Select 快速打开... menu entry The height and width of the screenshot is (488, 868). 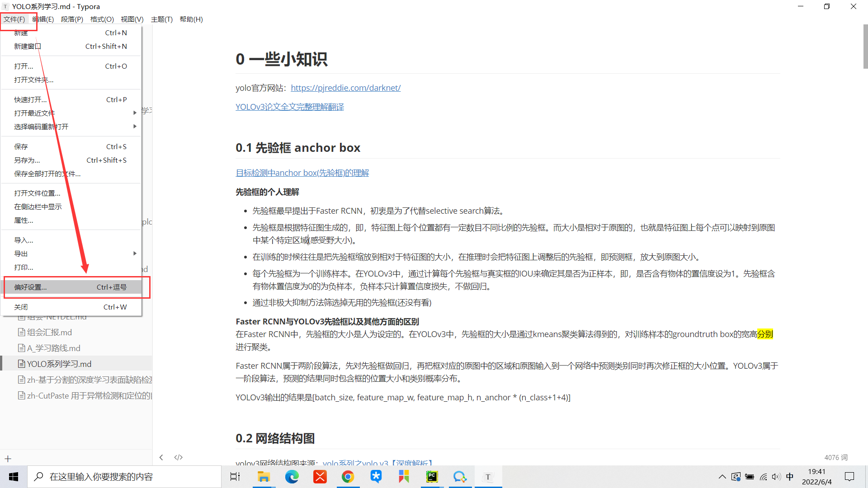[71, 99]
